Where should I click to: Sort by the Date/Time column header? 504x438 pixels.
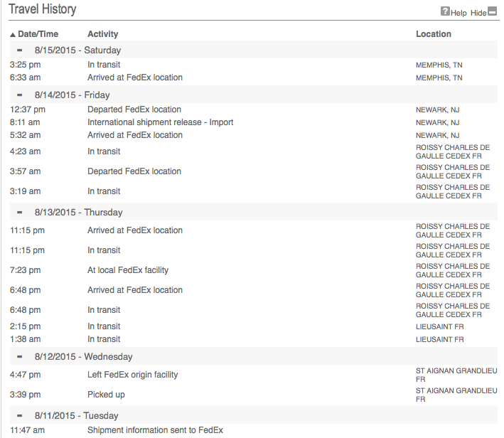pyautogui.click(x=38, y=34)
